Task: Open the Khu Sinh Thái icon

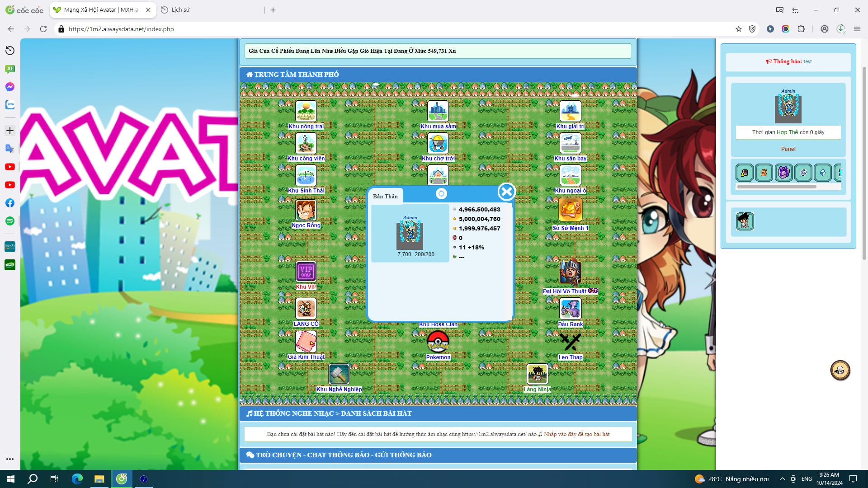Action: click(x=306, y=175)
